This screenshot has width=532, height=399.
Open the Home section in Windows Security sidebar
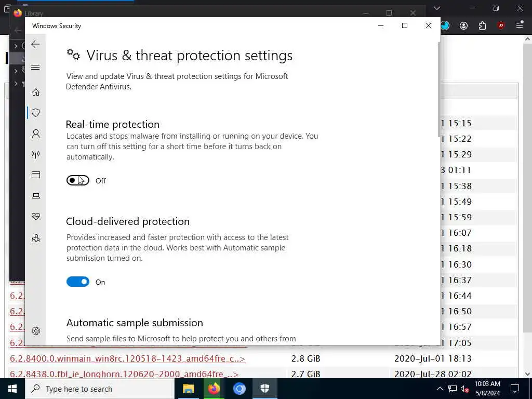[x=36, y=92]
